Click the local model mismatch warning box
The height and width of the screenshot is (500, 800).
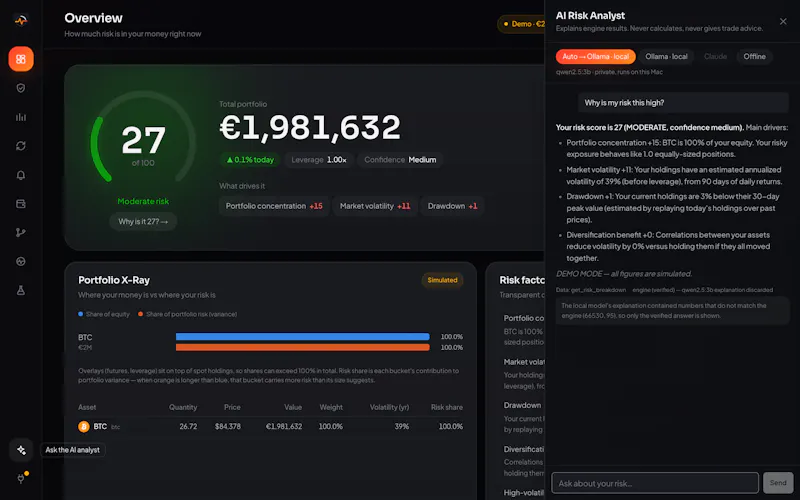pyautogui.click(x=672, y=311)
